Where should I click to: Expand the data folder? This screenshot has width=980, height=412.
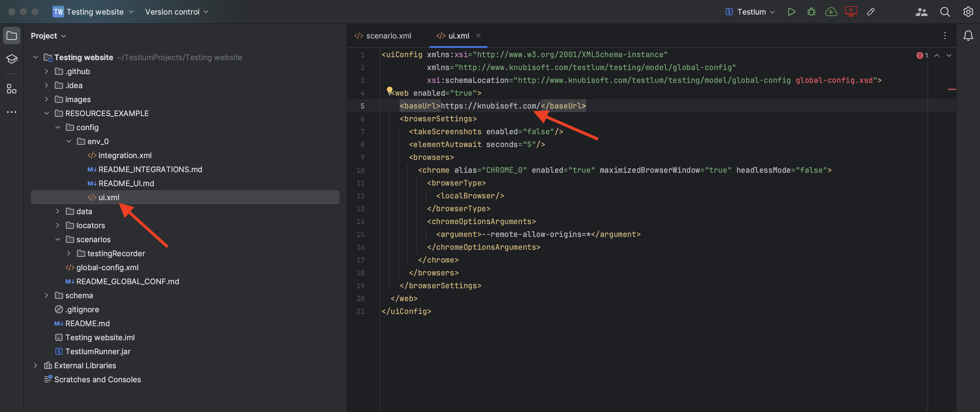point(57,212)
